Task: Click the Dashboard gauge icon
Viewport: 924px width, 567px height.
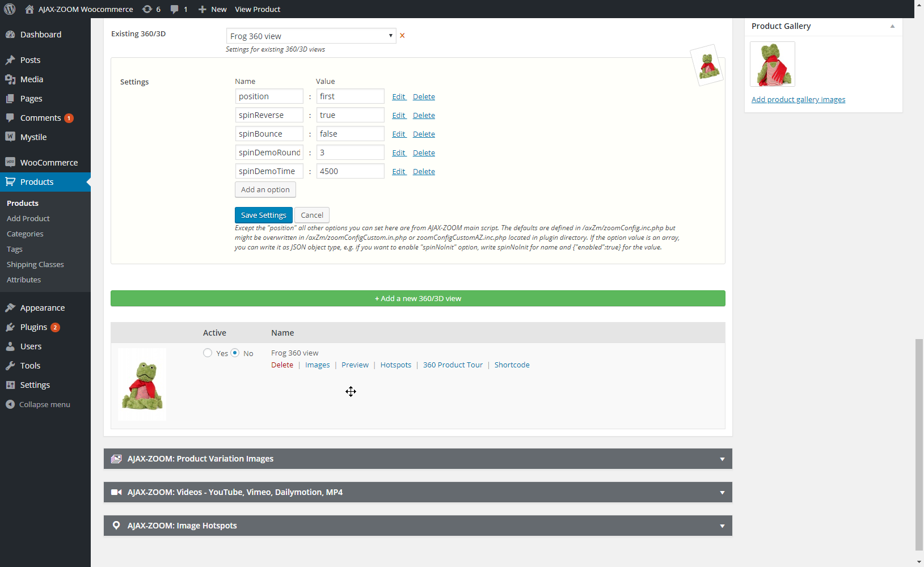Action: [x=10, y=35]
